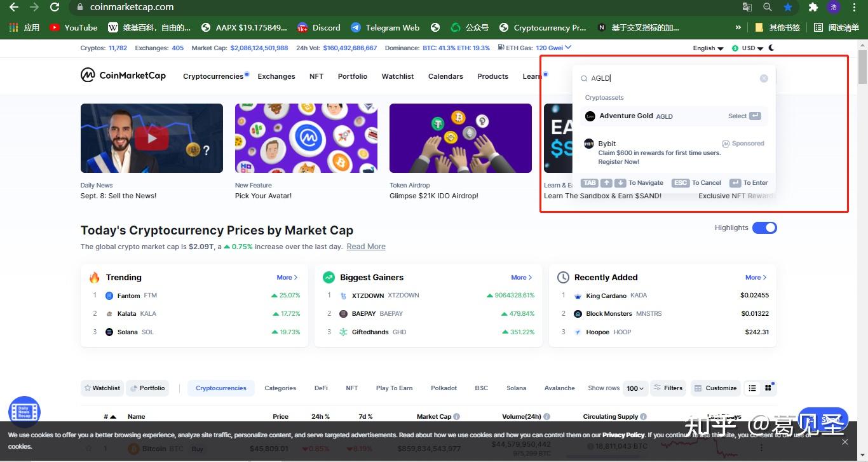Open the Daily News Recap floating icon

pos(24,411)
